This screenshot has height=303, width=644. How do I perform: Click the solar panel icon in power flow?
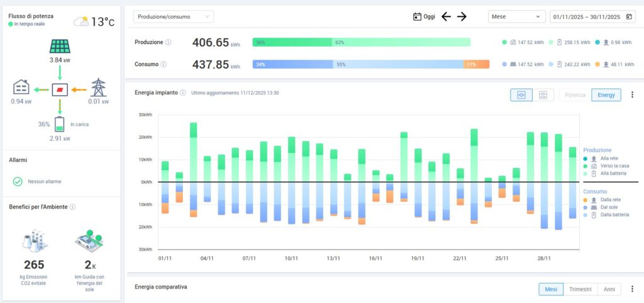(60, 47)
